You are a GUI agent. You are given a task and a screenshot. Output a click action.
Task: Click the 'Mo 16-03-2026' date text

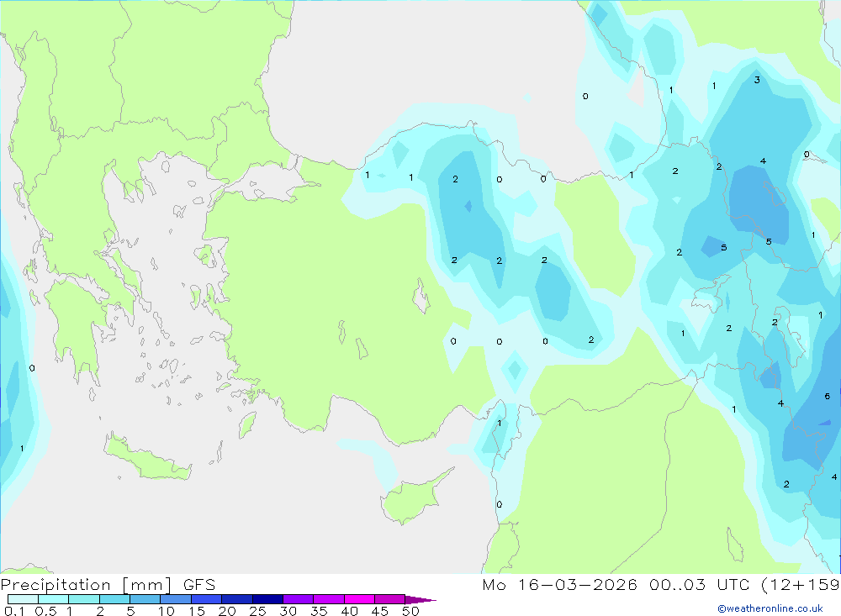tap(559, 585)
